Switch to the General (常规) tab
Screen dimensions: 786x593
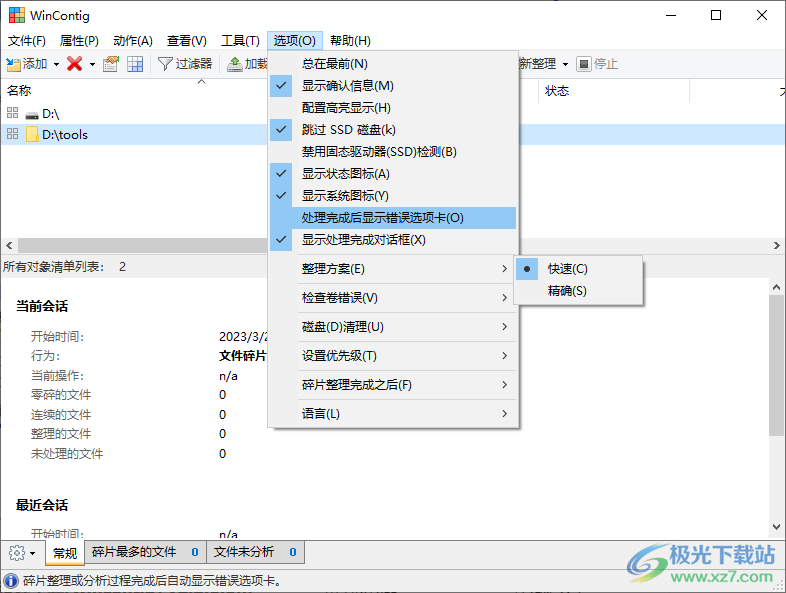point(65,553)
